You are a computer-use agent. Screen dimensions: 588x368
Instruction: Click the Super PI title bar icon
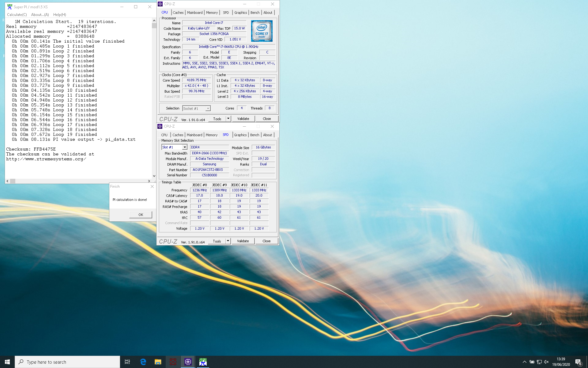click(x=9, y=7)
